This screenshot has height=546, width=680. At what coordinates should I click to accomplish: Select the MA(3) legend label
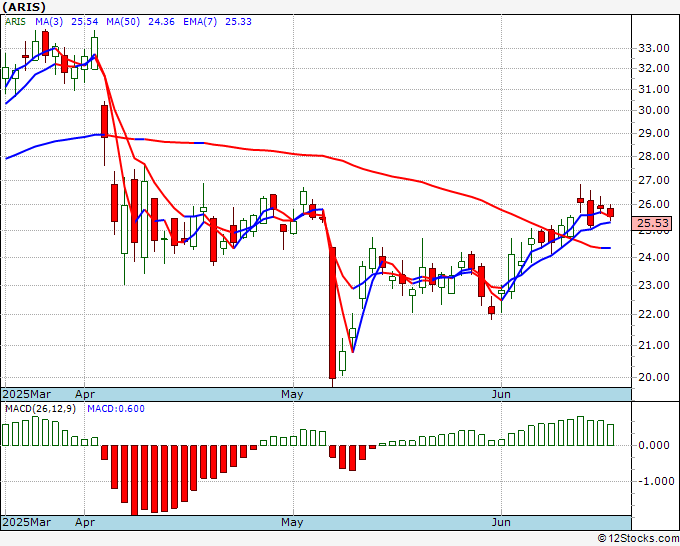tap(49, 22)
